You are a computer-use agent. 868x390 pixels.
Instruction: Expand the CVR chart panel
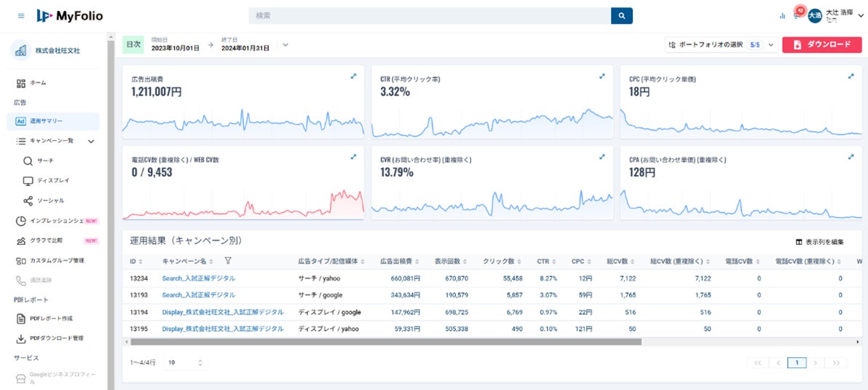click(x=601, y=157)
